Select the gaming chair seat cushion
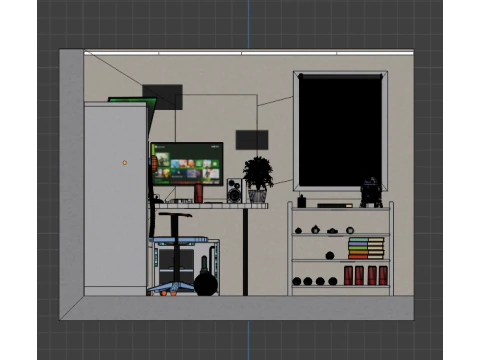 [x=178, y=239]
